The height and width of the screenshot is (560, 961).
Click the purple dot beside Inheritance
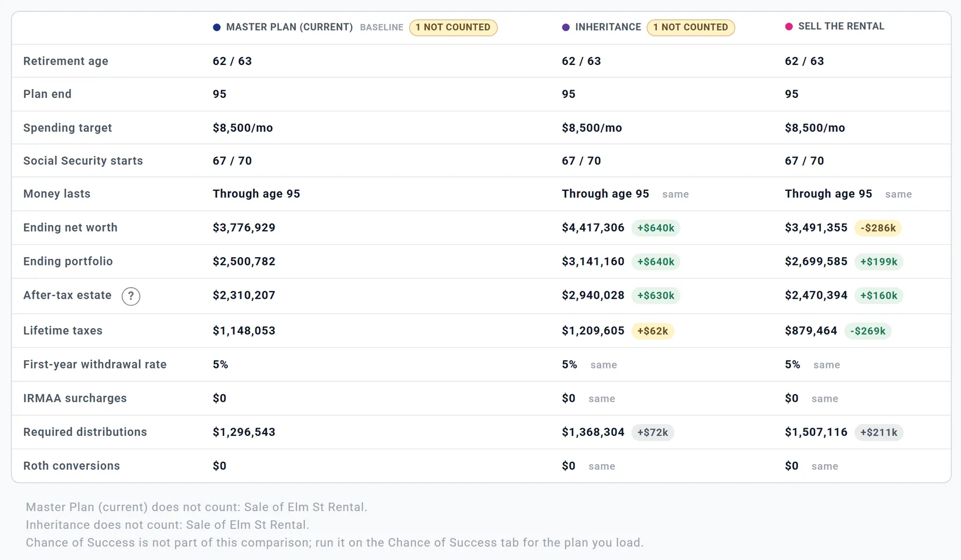point(565,28)
